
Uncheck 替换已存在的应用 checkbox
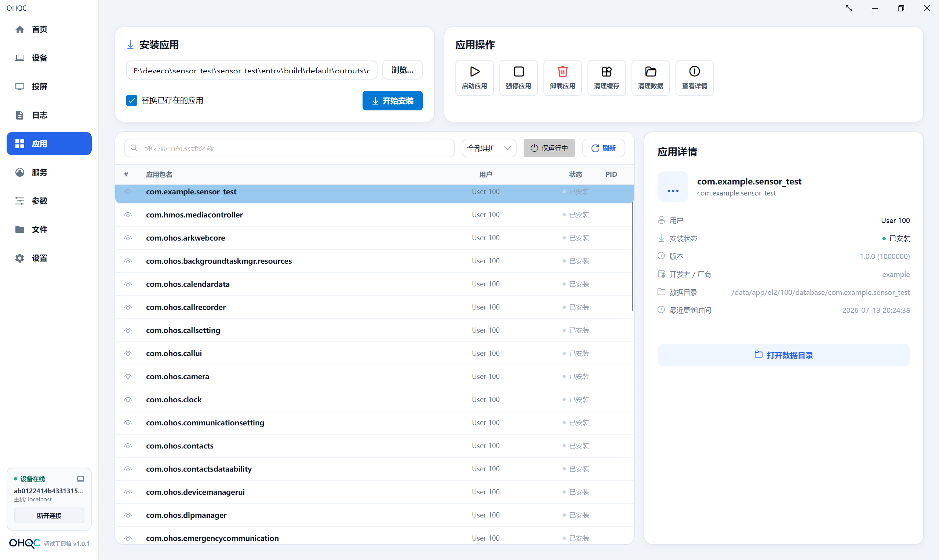(131, 100)
